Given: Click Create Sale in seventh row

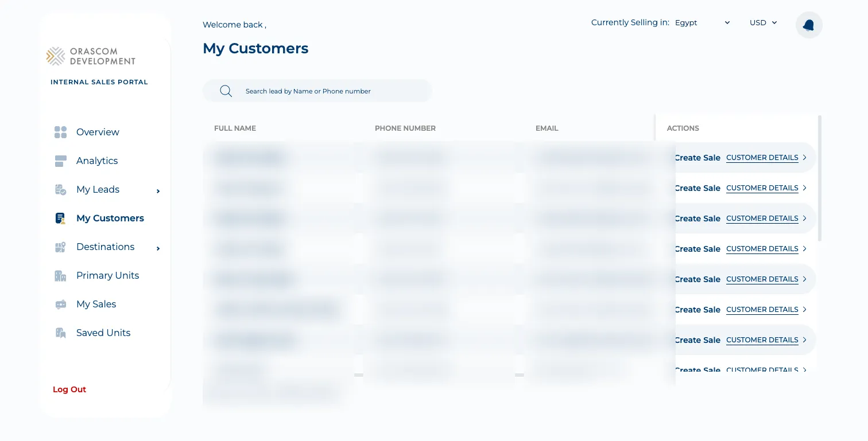Looking at the screenshot, I should click(697, 340).
